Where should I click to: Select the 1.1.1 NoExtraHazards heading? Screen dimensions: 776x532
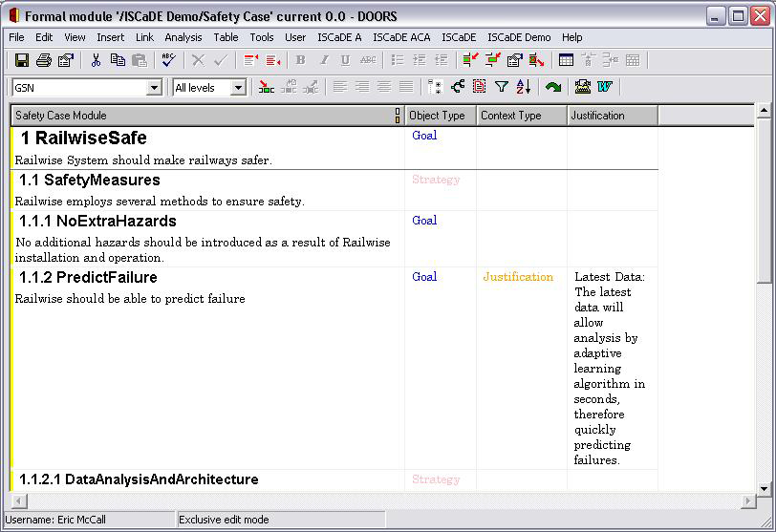click(x=97, y=221)
